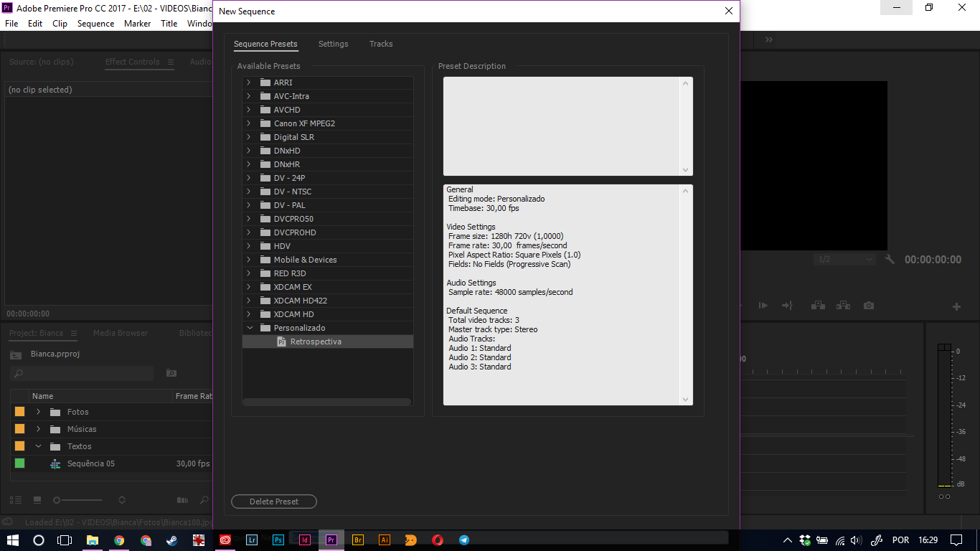
Task: Click the Sort Icons button in Project panel
Action: pos(122,500)
